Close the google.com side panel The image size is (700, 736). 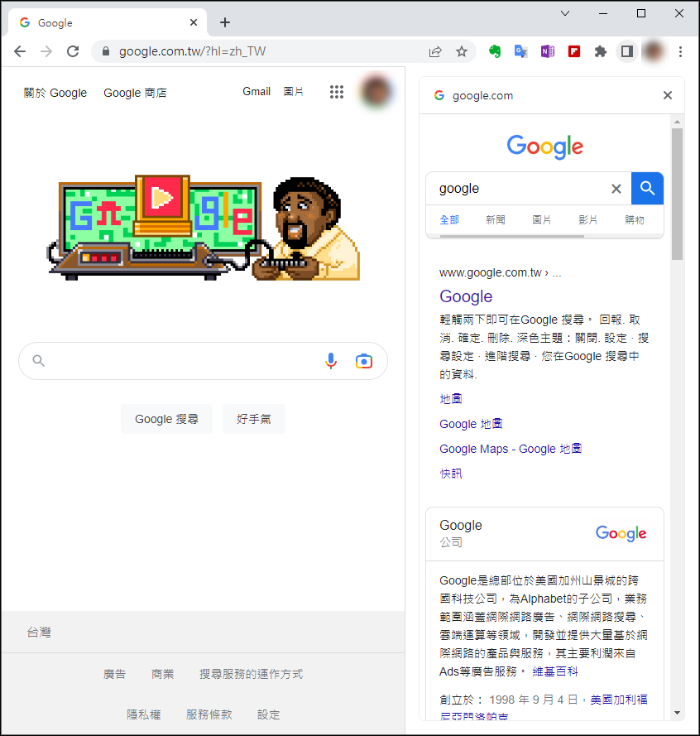(668, 95)
